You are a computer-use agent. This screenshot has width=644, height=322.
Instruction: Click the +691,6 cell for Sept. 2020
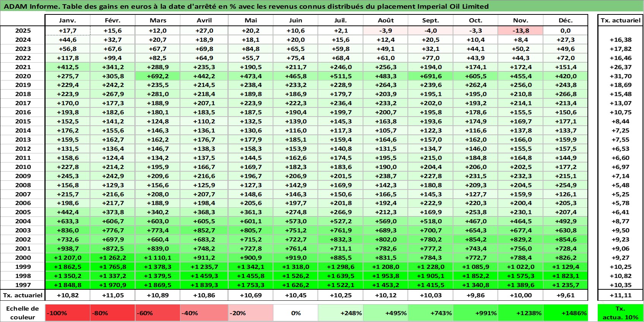431,76
